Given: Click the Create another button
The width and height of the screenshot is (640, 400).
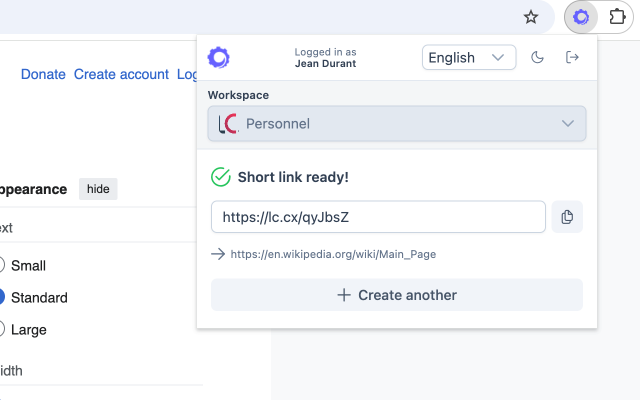Looking at the screenshot, I should [x=397, y=295].
